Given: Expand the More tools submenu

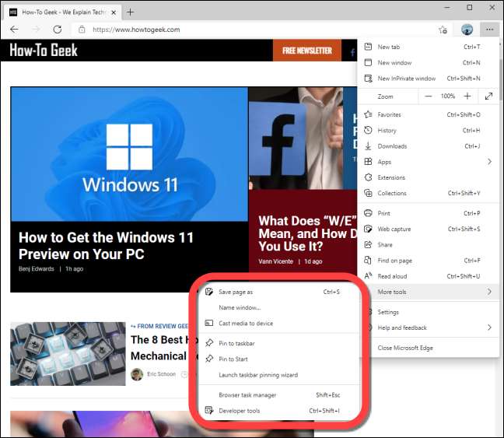Looking at the screenshot, I should click(x=428, y=292).
